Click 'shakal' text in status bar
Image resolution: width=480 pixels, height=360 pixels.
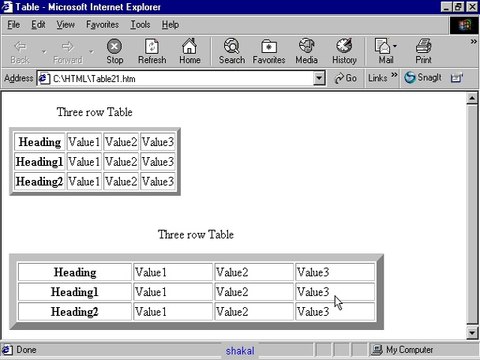click(x=240, y=351)
